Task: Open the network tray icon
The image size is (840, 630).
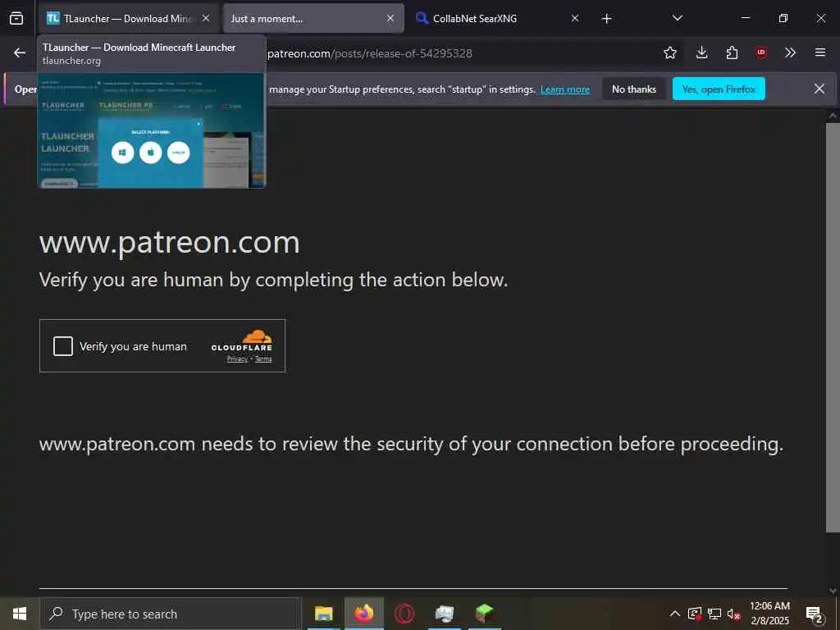Action: point(714,614)
